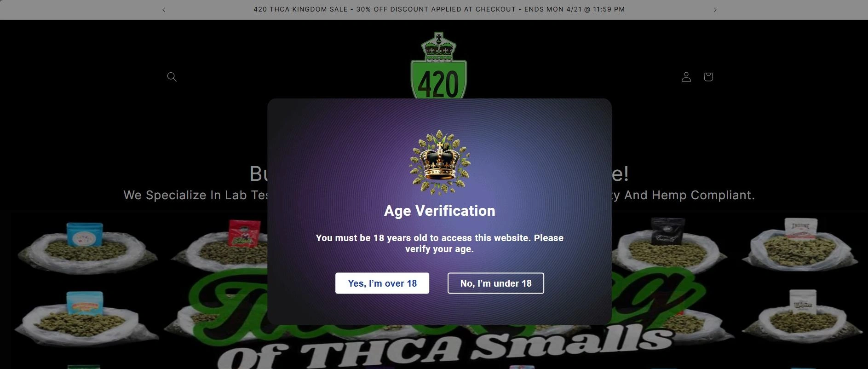
Task: Open the search magnifier icon
Action: pyautogui.click(x=172, y=77)
